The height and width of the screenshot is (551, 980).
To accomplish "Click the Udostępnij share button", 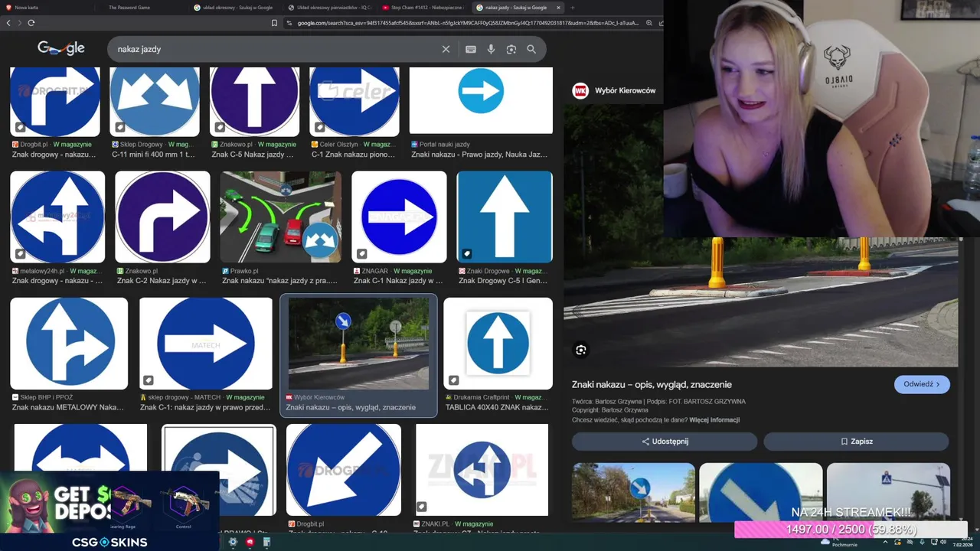I will click(x=665, y=442).
